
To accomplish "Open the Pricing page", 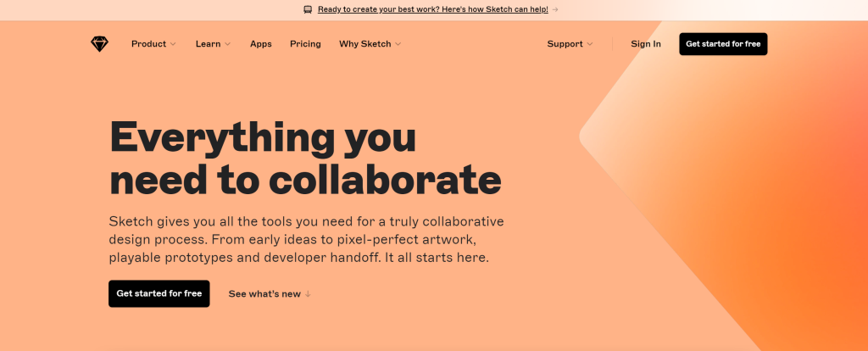I will (305, 44).
